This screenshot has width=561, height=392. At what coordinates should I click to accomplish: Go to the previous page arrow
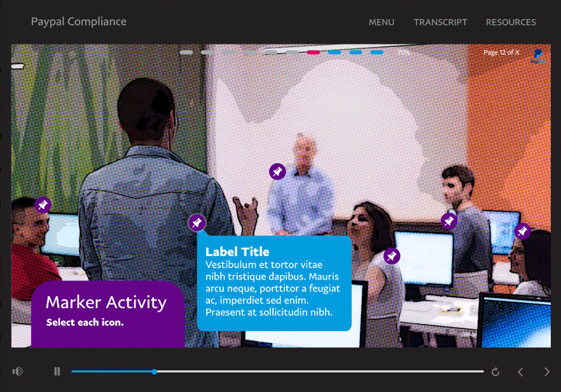point(520,372)
